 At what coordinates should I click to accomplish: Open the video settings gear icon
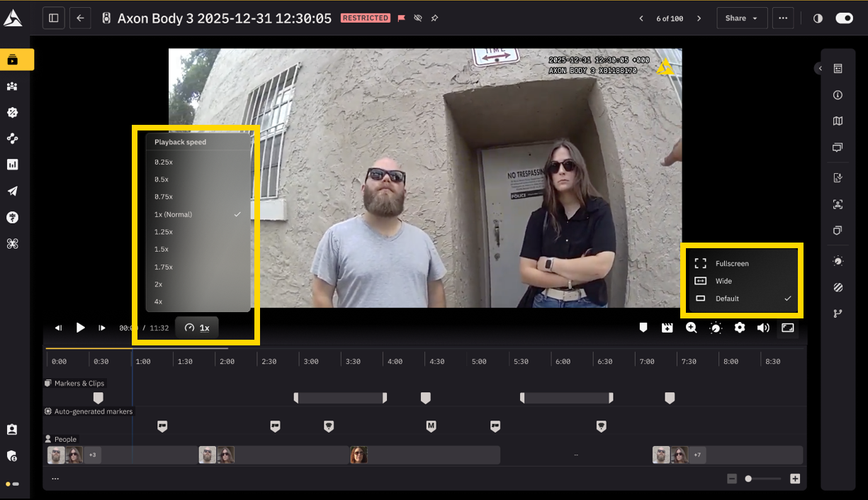(740, 328)
